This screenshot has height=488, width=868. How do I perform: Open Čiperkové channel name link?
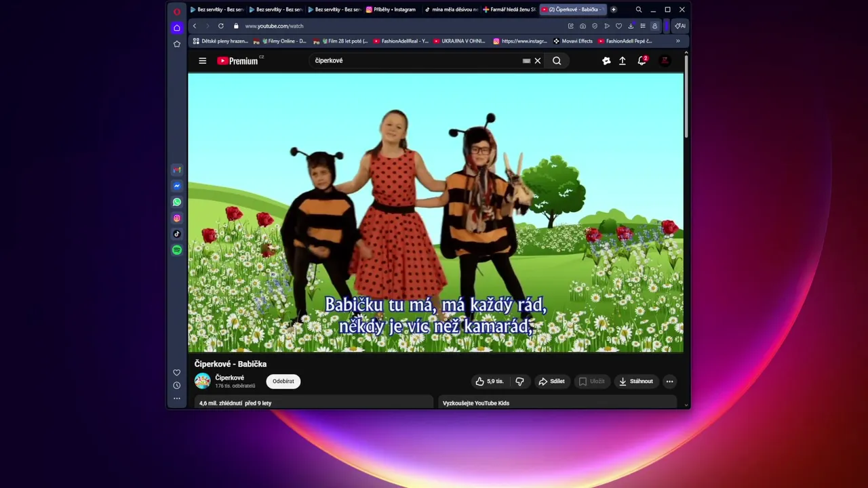click(x=229, y=378)
